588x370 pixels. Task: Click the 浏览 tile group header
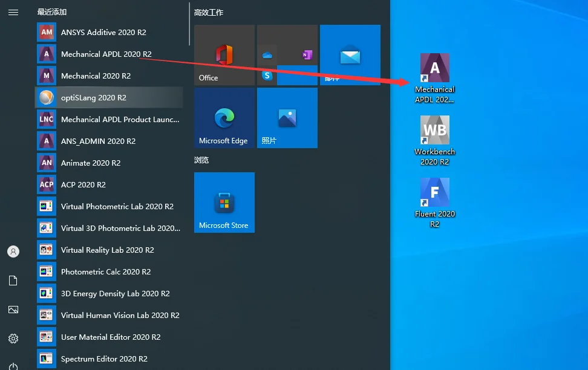[x=201, y=160]
